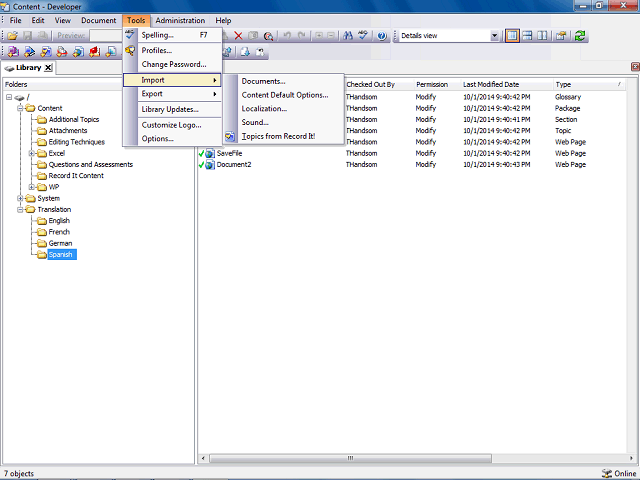Select Change Password menu item

[x=172, y=64]
